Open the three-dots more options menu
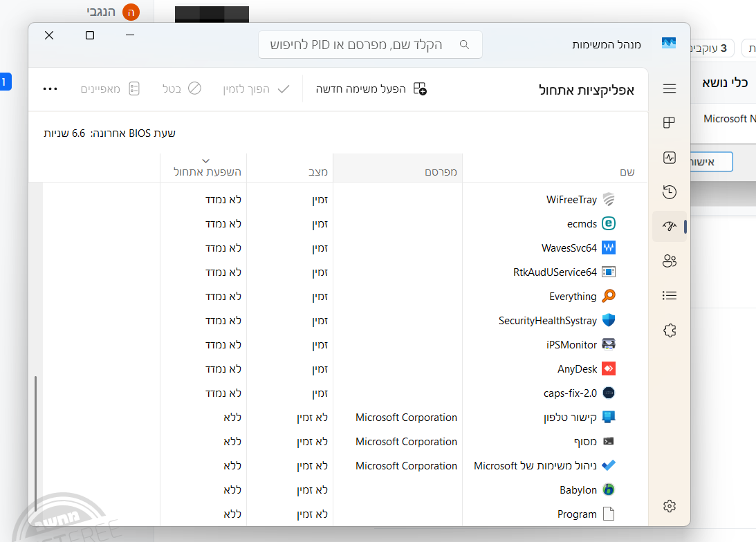Screen dimensions: 756x542 pos(50,88)
